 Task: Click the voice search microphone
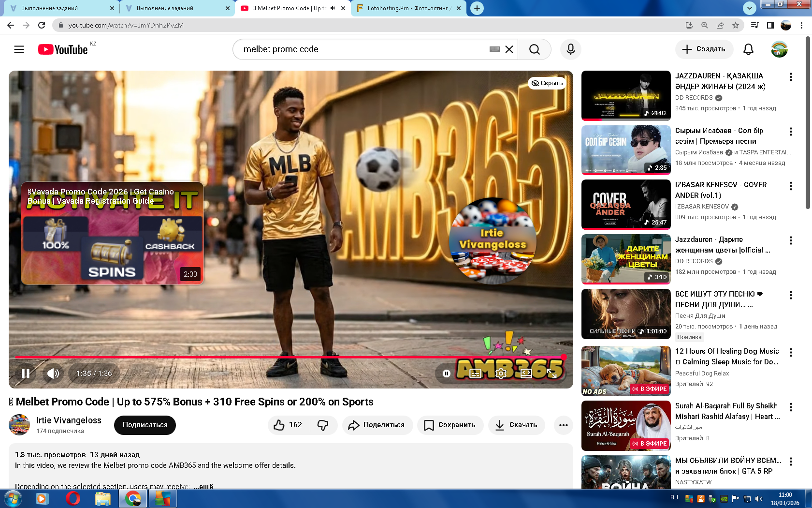570,49
